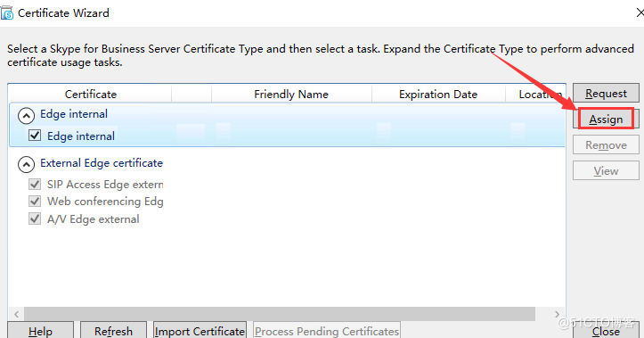Sort by the Expiration Date column header
The height and width of the screenshot is (338, 644).
point(438,95)
